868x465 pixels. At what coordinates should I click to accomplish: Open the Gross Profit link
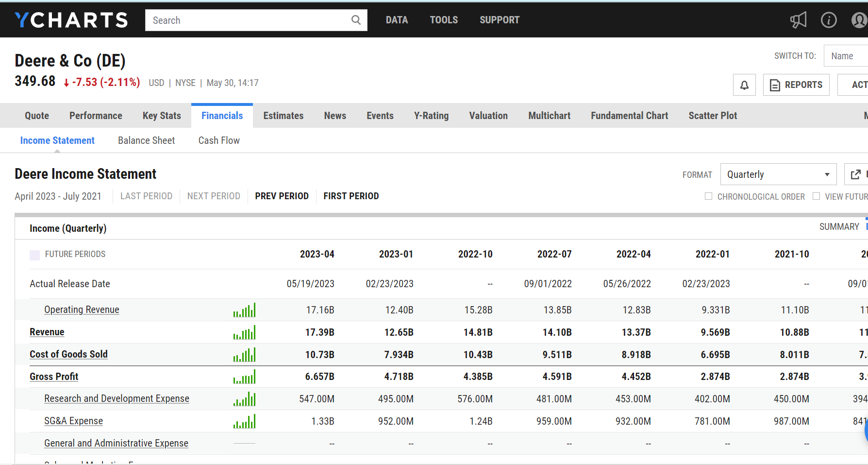tap(54, 377)
